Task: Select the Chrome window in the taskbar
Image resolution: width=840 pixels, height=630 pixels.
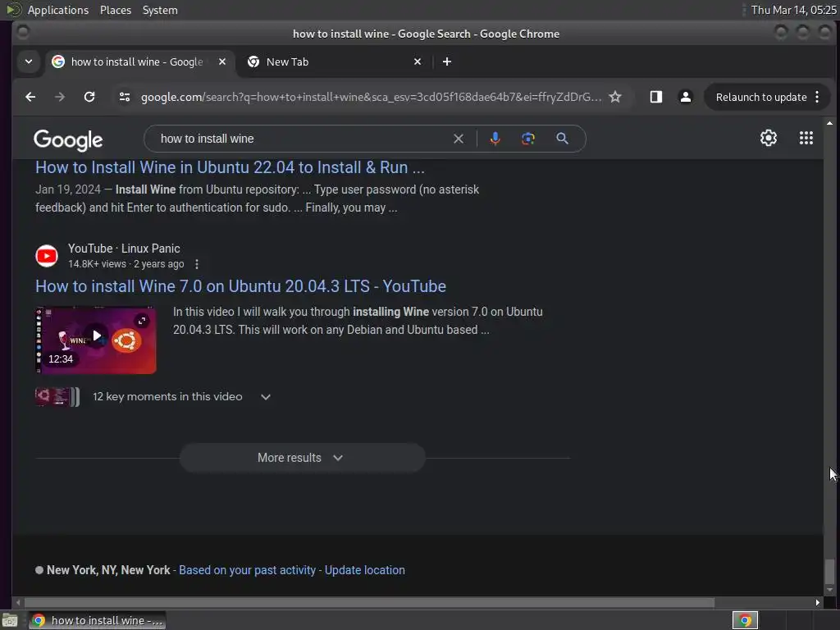Action: 98,620
